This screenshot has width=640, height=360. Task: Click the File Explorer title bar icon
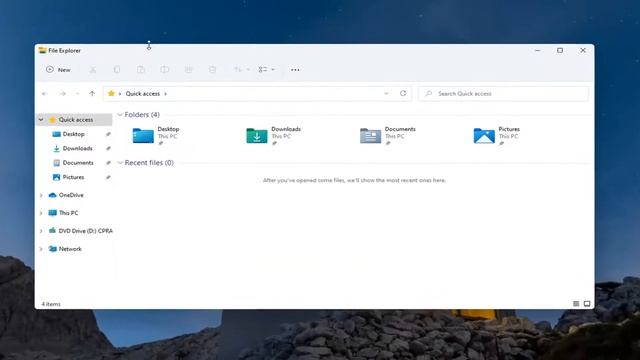[42, 50]
